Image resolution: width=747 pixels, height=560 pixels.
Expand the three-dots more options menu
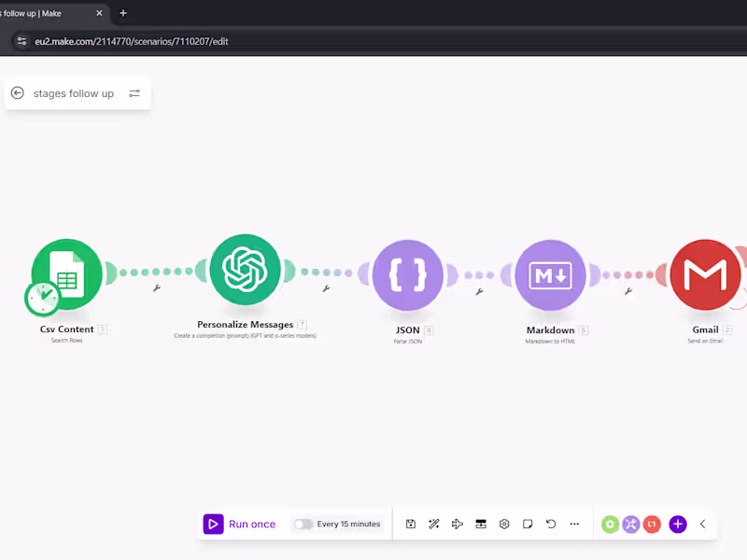tap(574, 525)
